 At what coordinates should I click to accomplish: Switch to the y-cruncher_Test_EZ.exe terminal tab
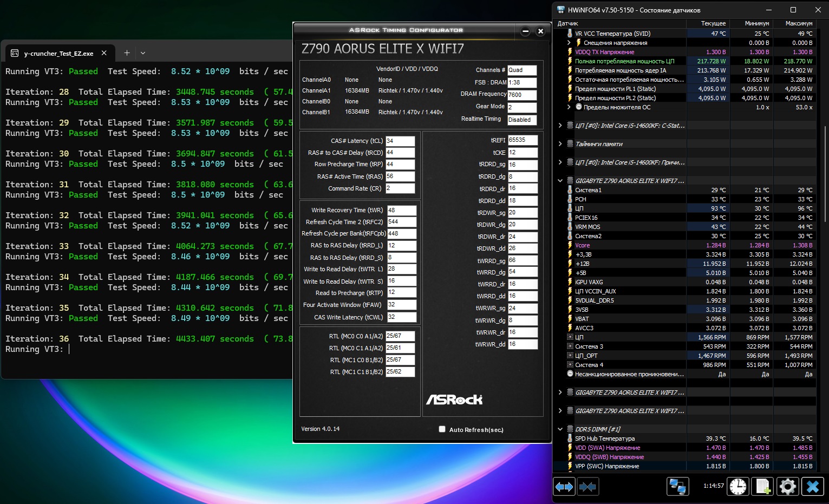click(60, 53)
